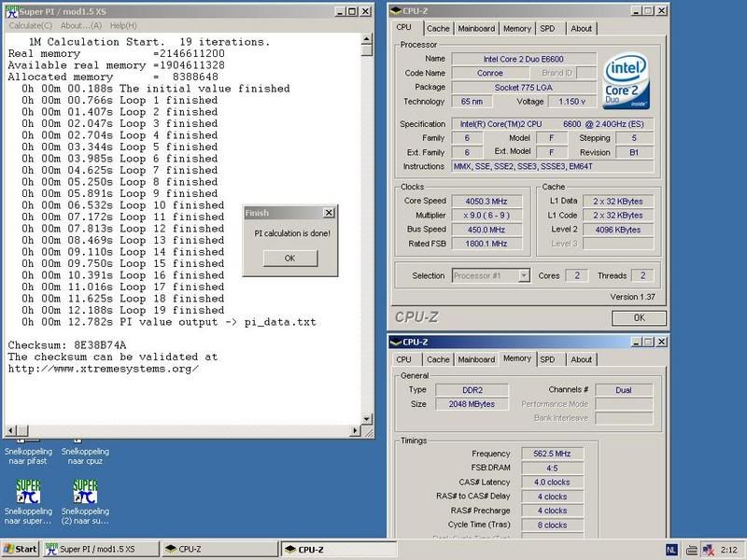The image size is (747, 560).
Task: Switch to the Cache tab in the lower CPU-Z window
Action: tap(438, 359)
